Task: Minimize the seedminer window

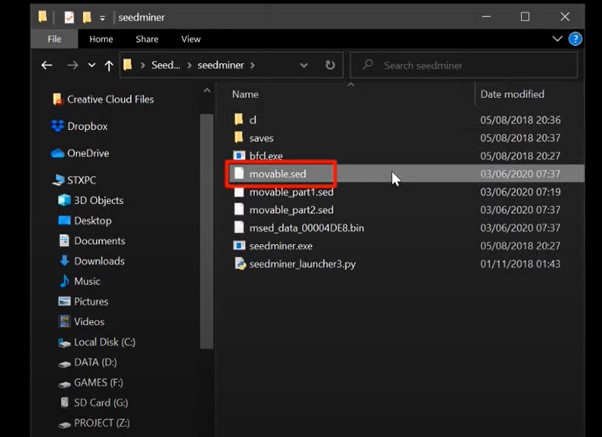Action: click(x=486, y=17)
